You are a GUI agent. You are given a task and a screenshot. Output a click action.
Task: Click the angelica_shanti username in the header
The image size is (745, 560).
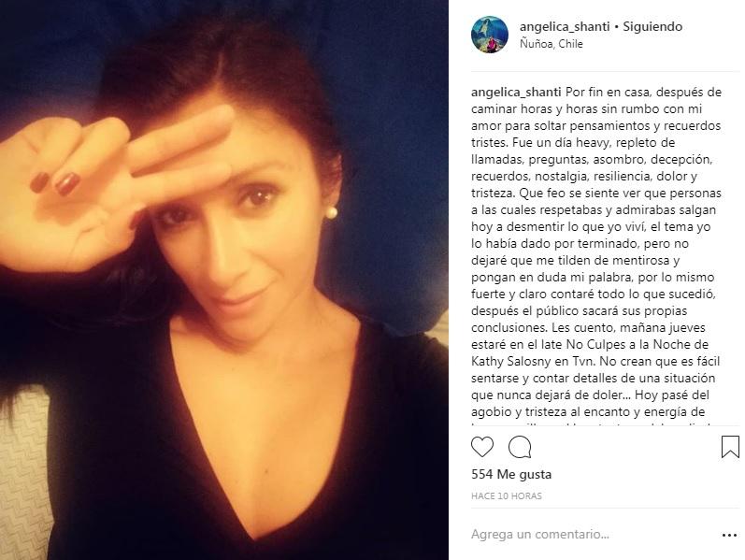pos(565,26)
